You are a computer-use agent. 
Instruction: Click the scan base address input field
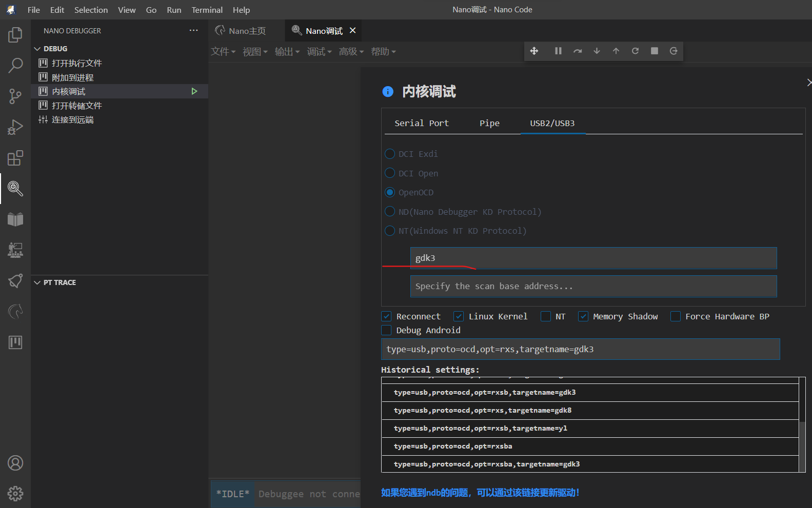(x=593, y=286)
